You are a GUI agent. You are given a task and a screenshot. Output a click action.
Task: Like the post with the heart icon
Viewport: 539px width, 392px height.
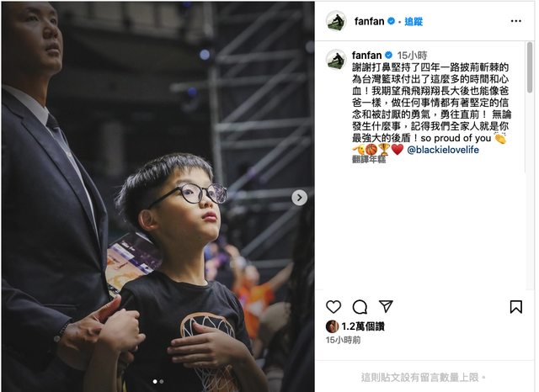tap(334, 306)
